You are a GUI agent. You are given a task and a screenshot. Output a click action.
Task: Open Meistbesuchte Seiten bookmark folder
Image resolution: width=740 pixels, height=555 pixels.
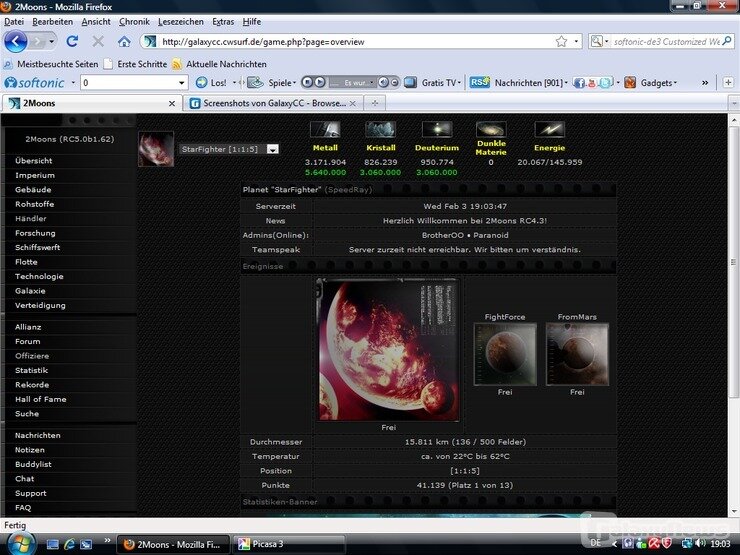pyautogui.click(x=51, y=64)
